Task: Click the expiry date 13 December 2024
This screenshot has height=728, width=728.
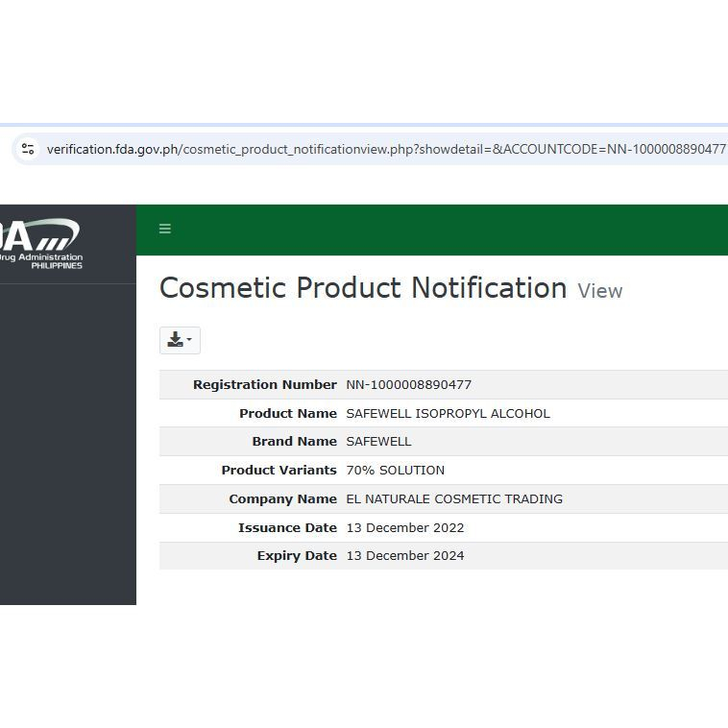Action: pos(404,555)
